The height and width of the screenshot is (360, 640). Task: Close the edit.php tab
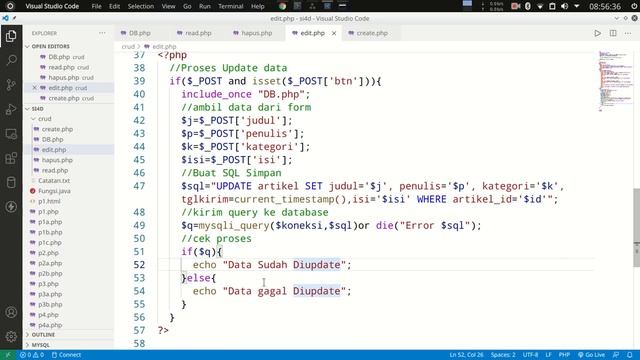(x=334, y=33)
